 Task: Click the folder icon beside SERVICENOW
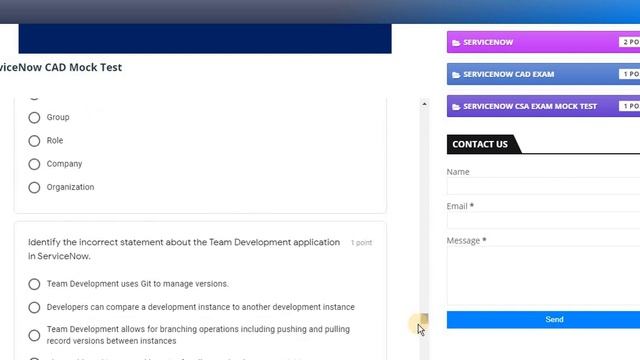point(456,43)
